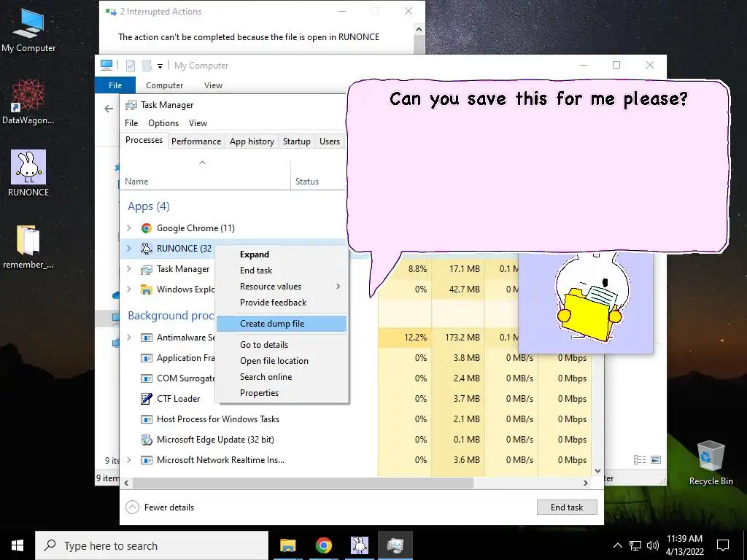Open Properties from context menu

click(282, 393)
